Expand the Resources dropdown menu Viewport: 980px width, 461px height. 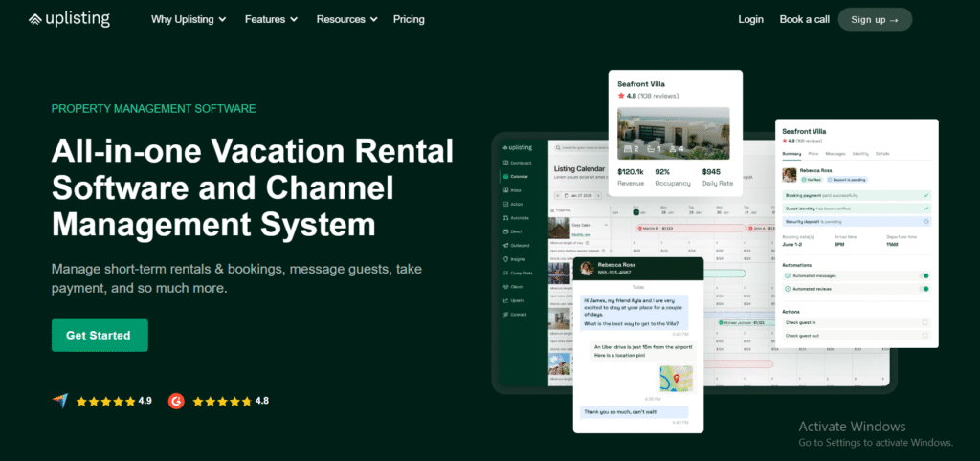coord(346,19)
